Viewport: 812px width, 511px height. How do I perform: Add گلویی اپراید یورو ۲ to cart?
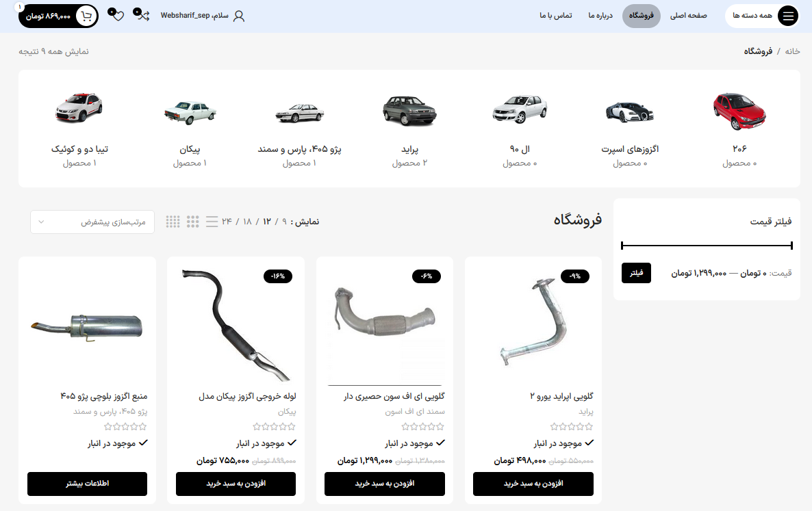[x=533, y=484]
